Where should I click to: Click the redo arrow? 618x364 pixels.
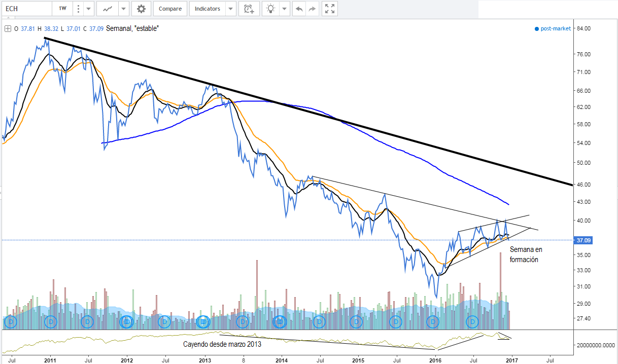pyautogui.click(x=313, y=9)
